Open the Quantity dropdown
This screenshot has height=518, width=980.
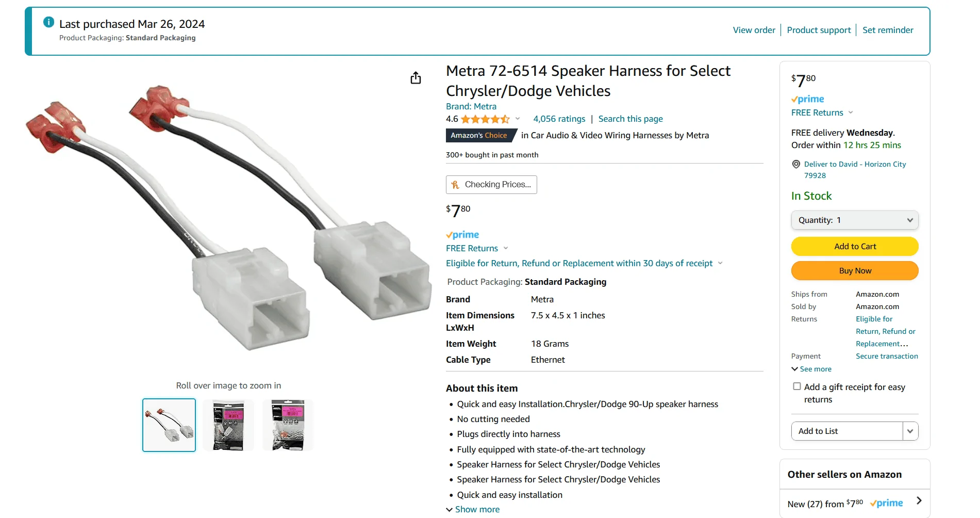click(855, 220)
